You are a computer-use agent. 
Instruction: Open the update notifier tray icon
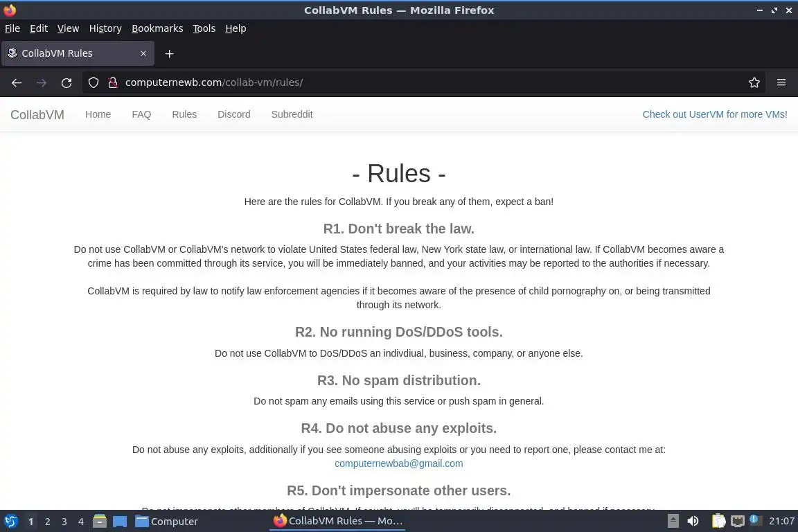[x=755, y=520]
